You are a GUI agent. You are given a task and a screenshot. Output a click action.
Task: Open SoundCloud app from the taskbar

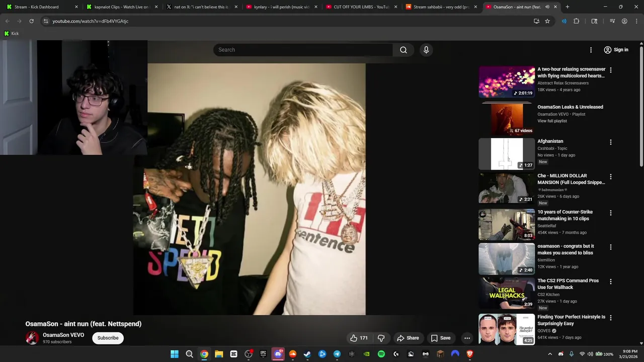point(293,354)
